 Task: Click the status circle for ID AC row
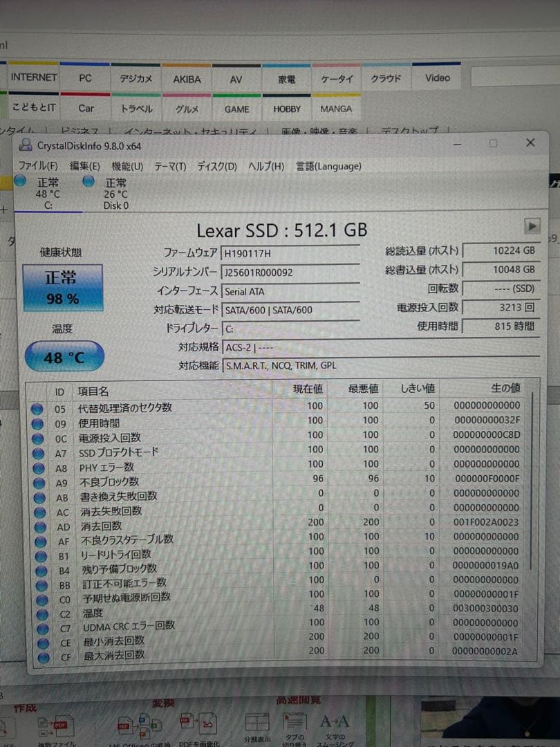click(40, 512)
